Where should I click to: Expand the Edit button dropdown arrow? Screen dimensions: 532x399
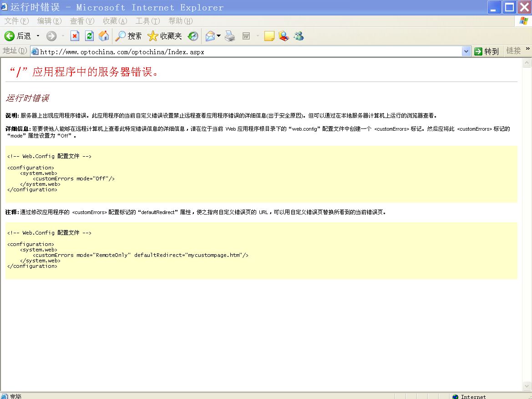258,36
